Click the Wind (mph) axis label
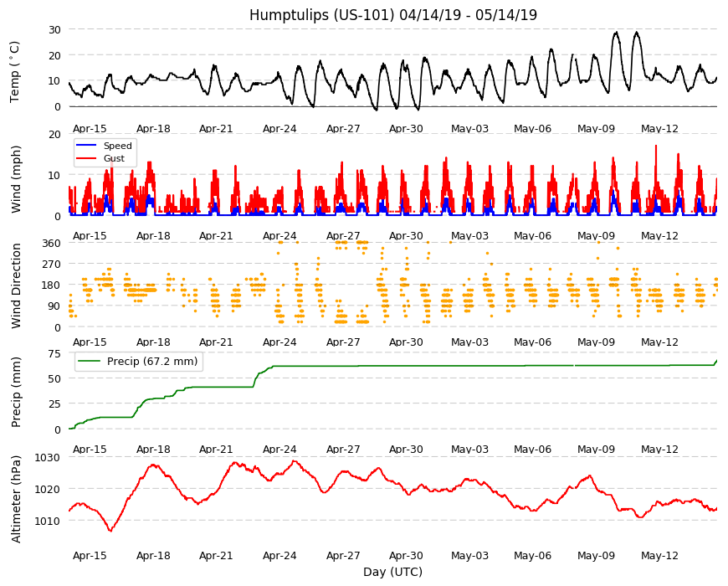This screenshot has width=728, height=586. tap(16, 179)
